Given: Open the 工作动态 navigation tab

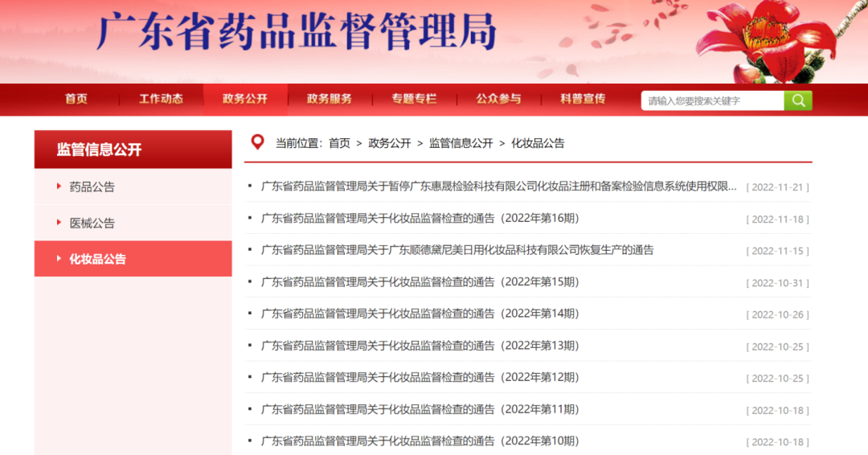Looking at the screenshot, I should (161, 99).
